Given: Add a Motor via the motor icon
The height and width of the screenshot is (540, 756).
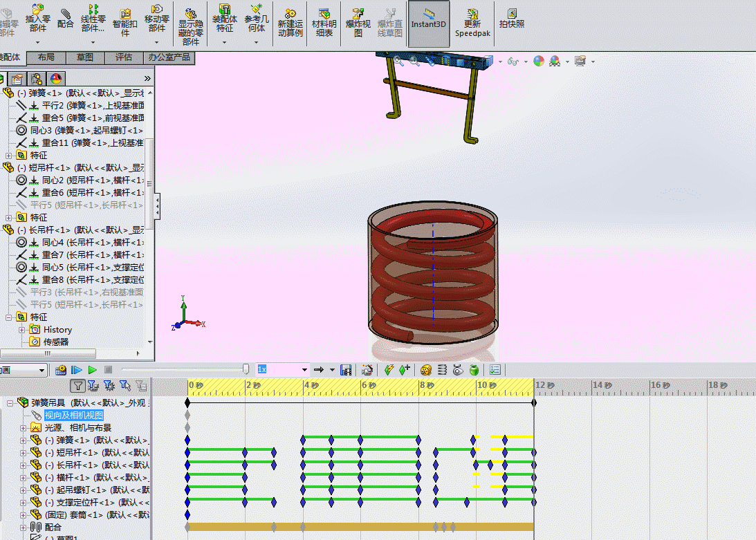Looking at the screenshot, I should 426,370.
